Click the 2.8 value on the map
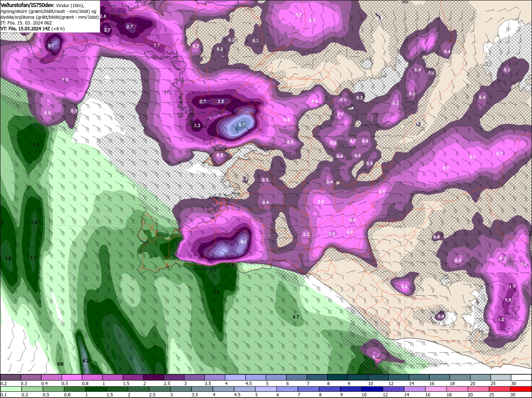The width and height of the screenshot is (532, 398). tap(221, 101)
